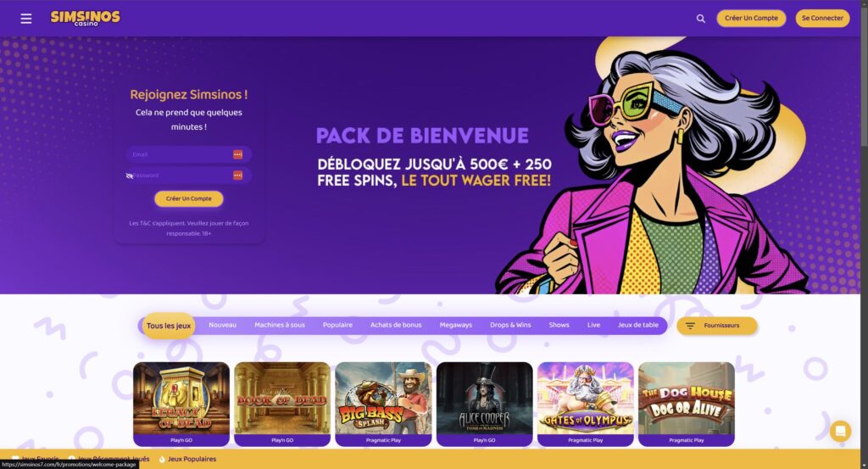Select the Tous les jeux tab
The height and width of the screenshot is (469, 868).
(x=169, y=326)
